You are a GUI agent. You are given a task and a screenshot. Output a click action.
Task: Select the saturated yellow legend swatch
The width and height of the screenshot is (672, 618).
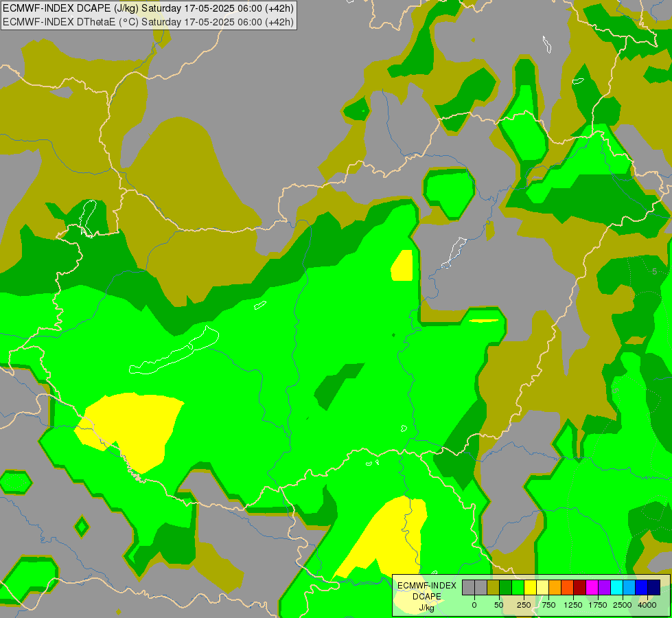click(530, 587)
